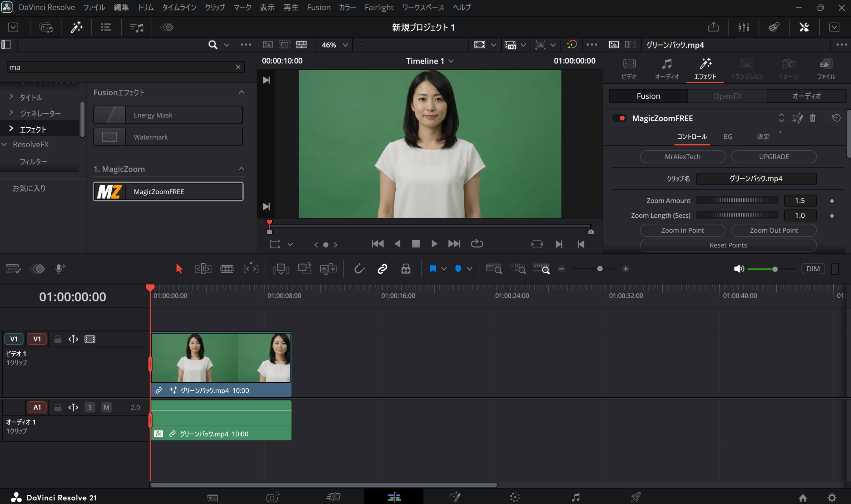Viewport: 851px width, 504px height.
Task: Open the Effects library wand icon
Action: pyautogui.click(x=76, y=27)
